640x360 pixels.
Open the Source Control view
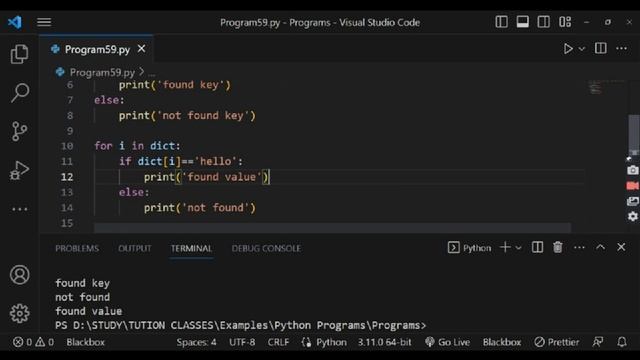[x=19, y=131]
